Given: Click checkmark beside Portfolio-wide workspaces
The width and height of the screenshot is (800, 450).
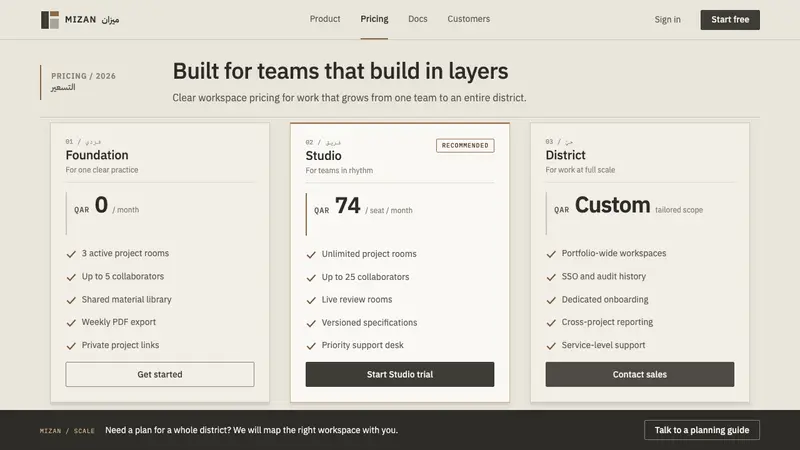Looking at the screenshot, I should [551, 254].
